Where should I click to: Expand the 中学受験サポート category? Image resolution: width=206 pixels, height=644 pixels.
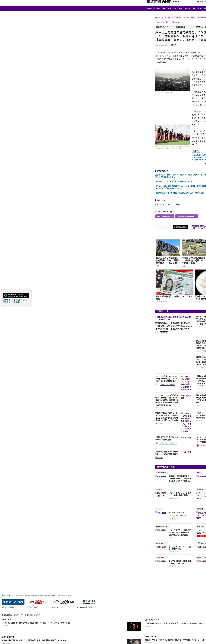click(x=163, y=526)
